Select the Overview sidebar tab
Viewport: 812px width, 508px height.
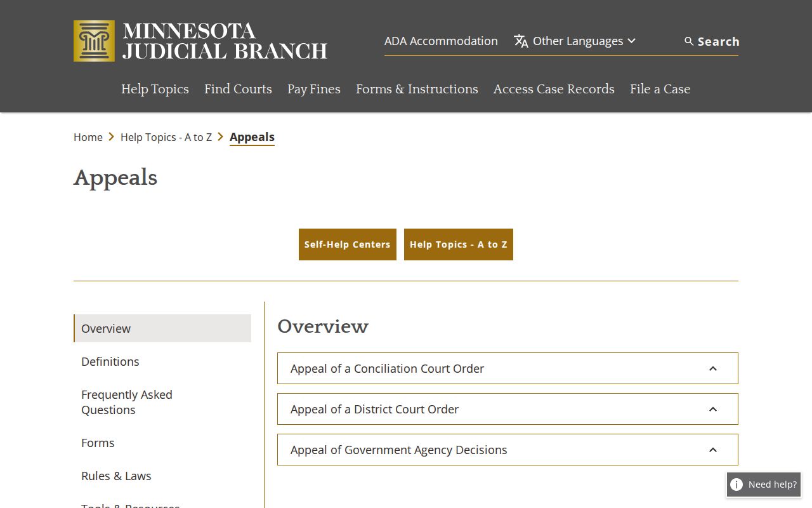[162, 328]
